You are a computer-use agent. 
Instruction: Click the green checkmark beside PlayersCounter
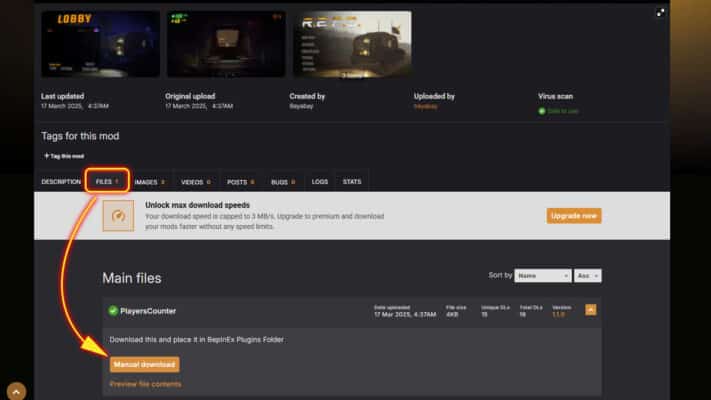tap(113, 311)
